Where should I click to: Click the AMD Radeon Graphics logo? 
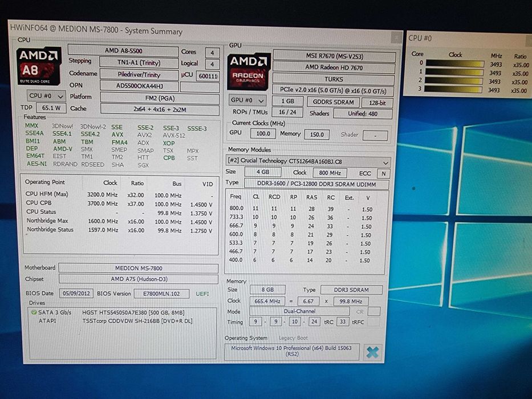pyautogui.click(x=249, y=71)
